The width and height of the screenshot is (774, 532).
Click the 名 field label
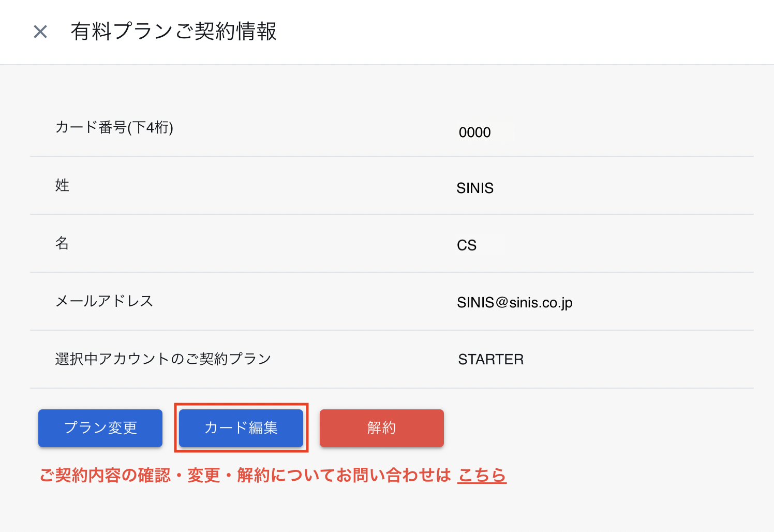(62, 243)
